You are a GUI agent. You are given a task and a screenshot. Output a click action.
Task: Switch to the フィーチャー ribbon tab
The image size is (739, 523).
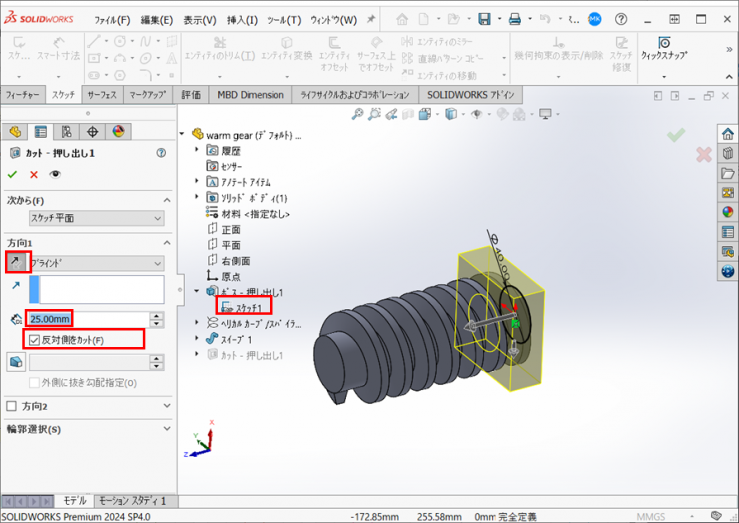(23, 95)
